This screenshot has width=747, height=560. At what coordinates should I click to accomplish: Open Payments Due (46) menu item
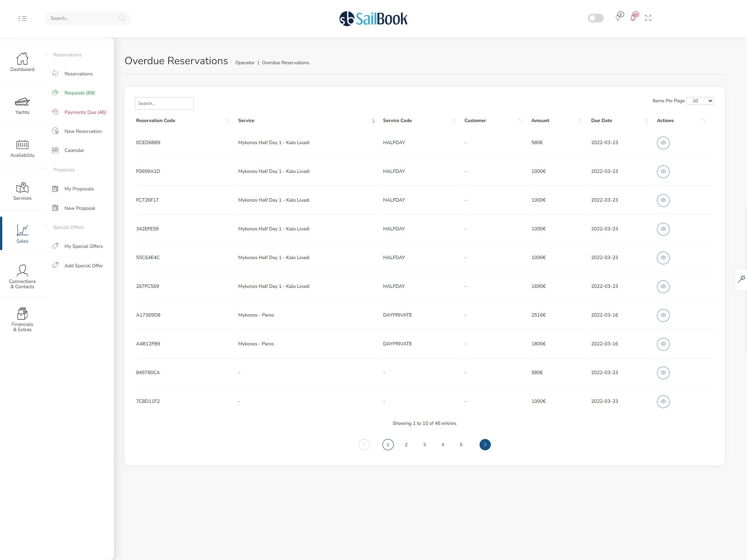click(85, 112)
